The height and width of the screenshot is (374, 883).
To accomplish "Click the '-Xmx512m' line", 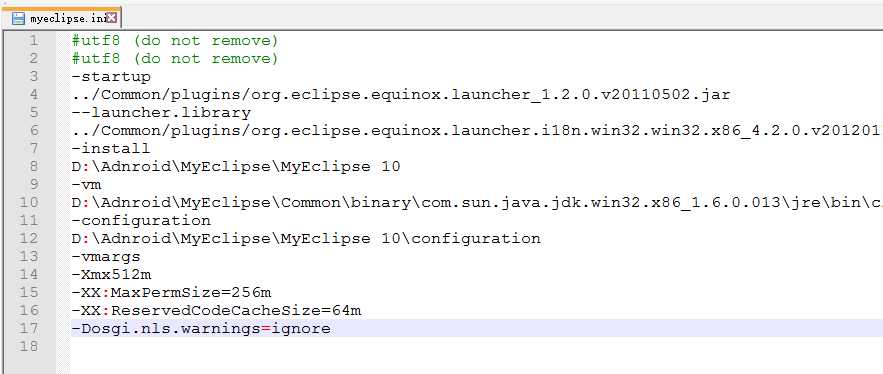I will point(112,274).
